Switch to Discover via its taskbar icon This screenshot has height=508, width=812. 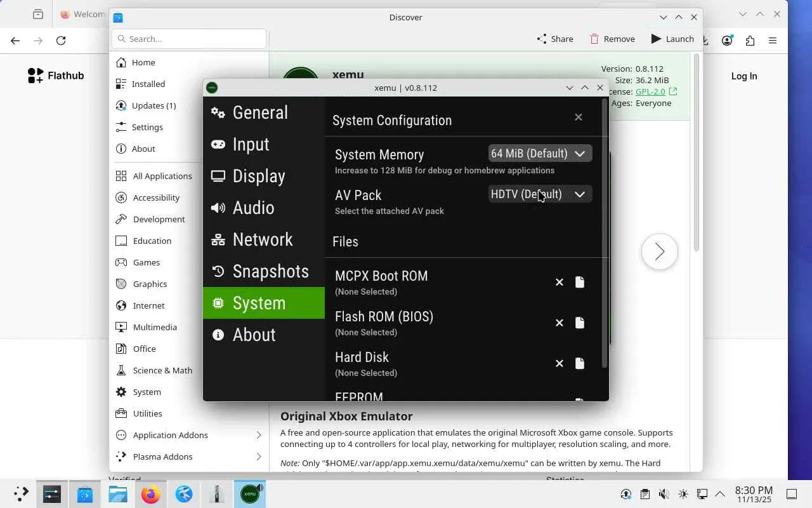[x=85, y=494]
